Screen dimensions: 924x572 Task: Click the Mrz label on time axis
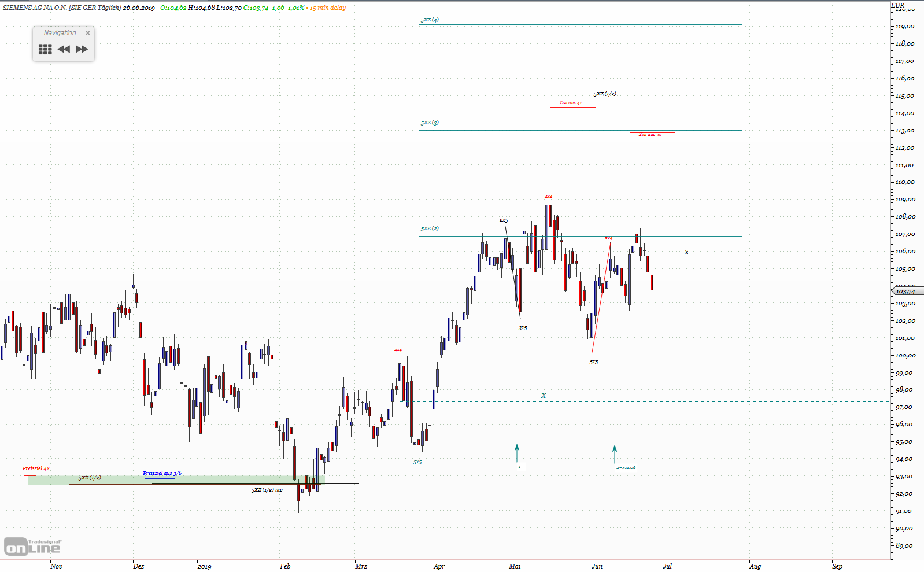361,566
